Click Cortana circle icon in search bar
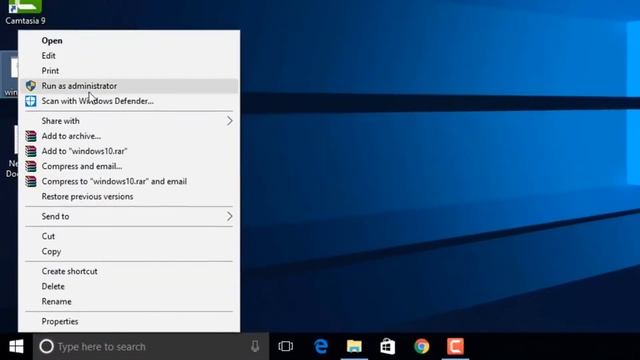640x360 pixels. pyautogui.click(x=47, y=347)
